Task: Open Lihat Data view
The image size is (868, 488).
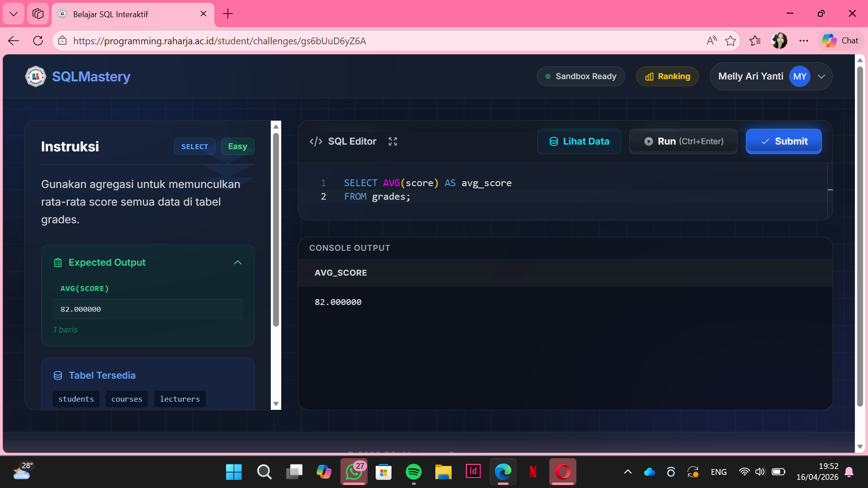Action: pos(579,141)
